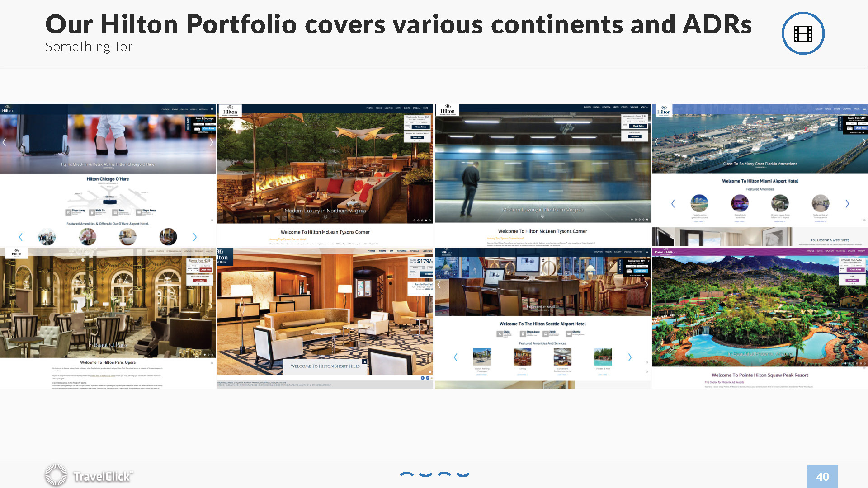Select PHOTOS in McLean patio site navigation
This screenshot has width=868, height=488.
point(370,108)
